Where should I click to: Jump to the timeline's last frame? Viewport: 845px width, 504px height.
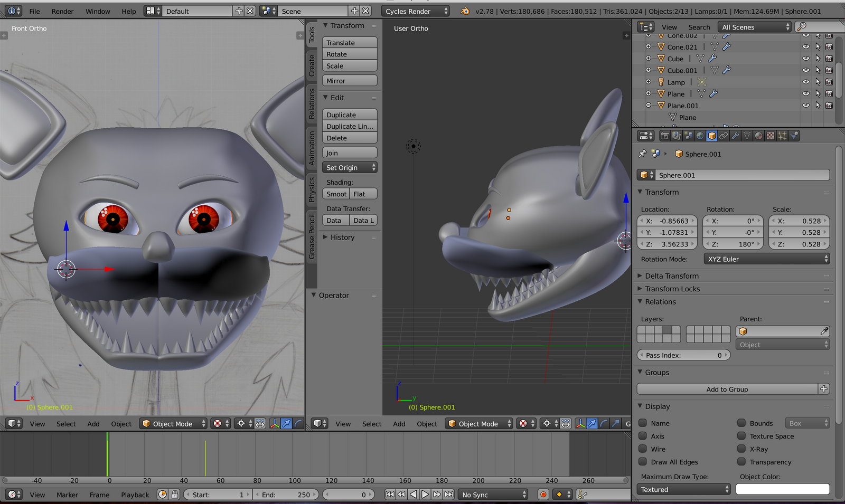449,495
